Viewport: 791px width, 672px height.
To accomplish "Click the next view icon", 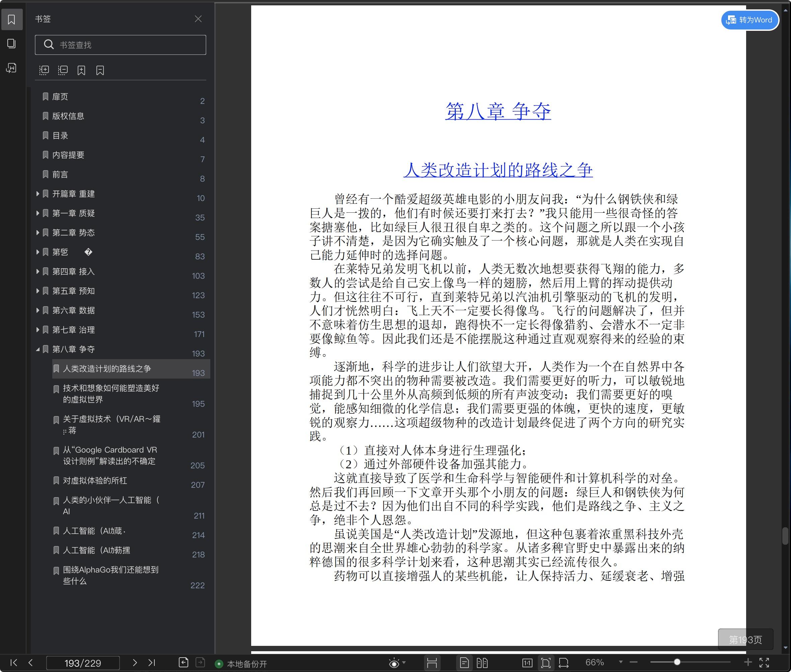I will pyautogui.click(x=200, y=663).
